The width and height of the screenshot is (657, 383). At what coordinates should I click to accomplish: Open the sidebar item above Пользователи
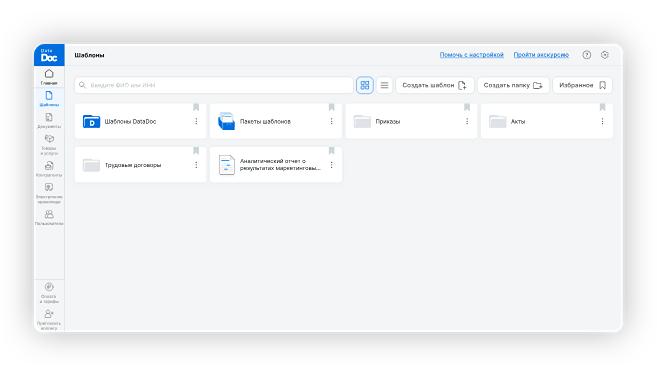point(49,193)
